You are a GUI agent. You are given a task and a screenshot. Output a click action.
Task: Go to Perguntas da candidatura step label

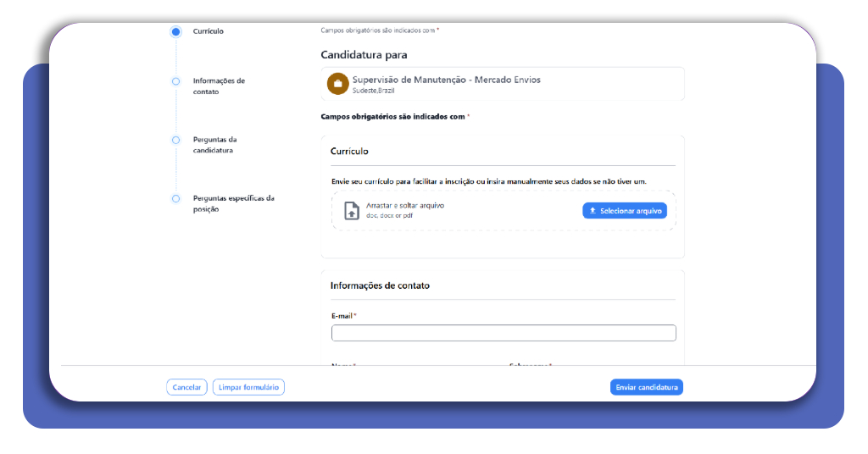214,145
